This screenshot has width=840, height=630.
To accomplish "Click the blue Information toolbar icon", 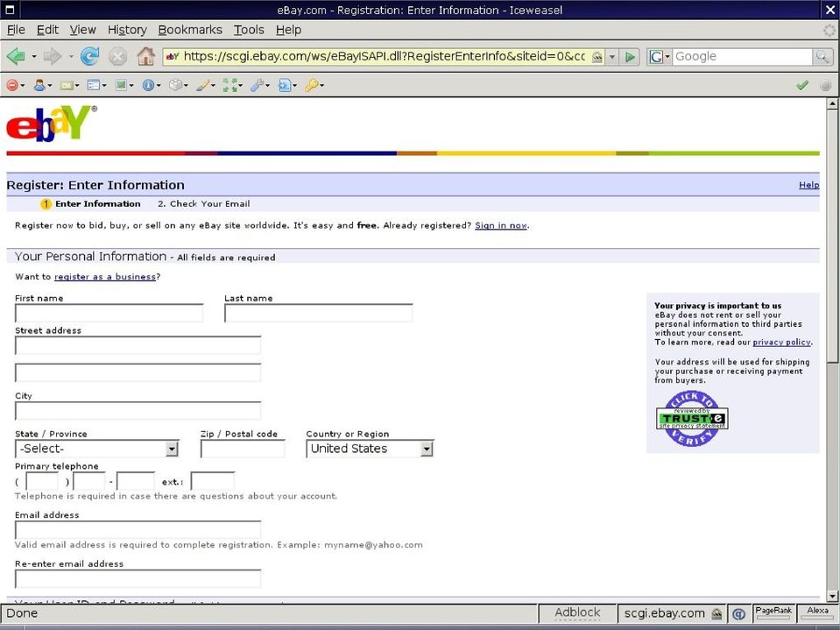I will click(148, 85).
